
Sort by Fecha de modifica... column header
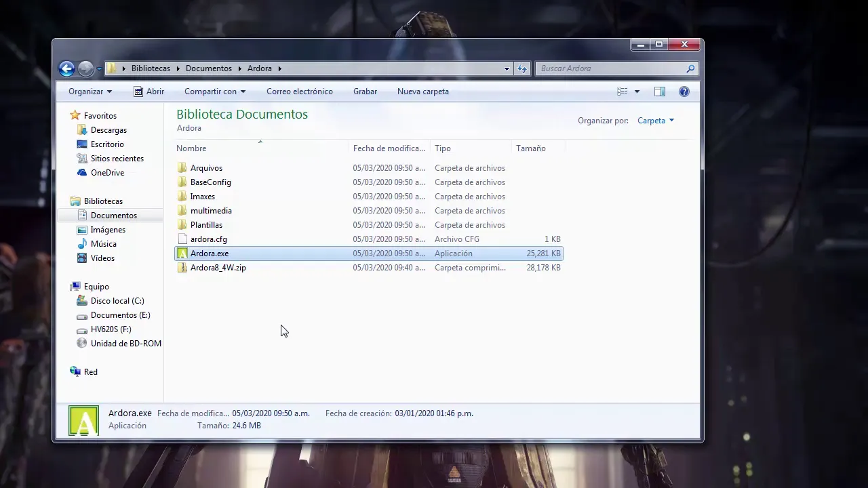pos(390,148)
